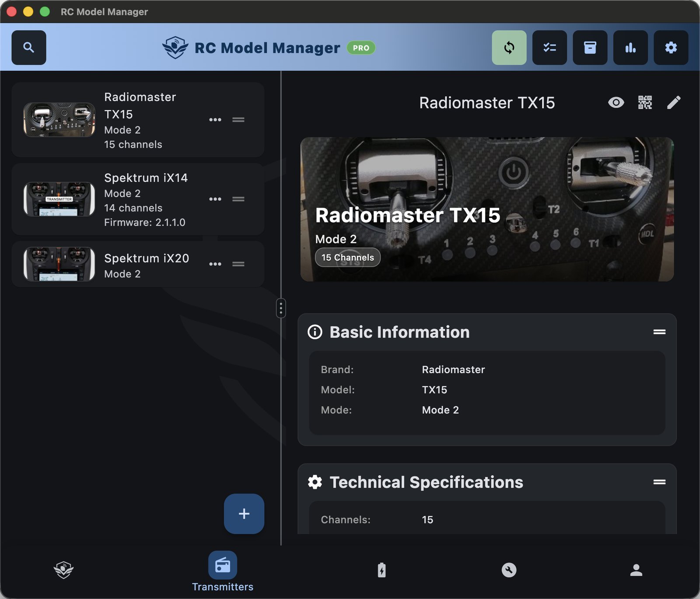The width and height of the screenshot is (700, 599).
Task: Click drag handle of Spektrum iX20 row
Action: pos(238,264)
